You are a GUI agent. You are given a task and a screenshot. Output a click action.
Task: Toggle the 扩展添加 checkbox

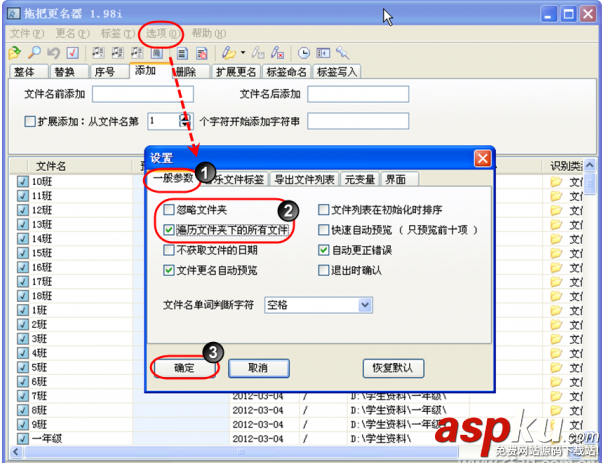30,122
